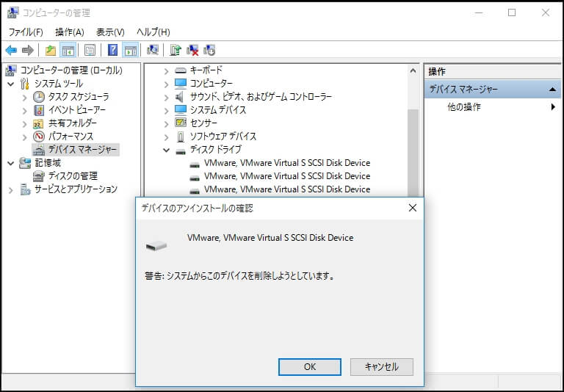Confirm uninstall with the OK button
564x392 pixels.
click(310, 367)
